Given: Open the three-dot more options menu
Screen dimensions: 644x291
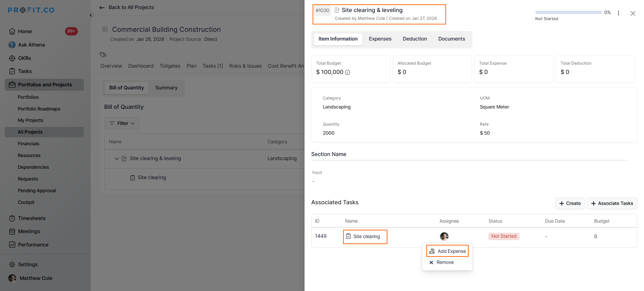Looking at the screenshot, I should pyautogui.click(x=619, y=13).
